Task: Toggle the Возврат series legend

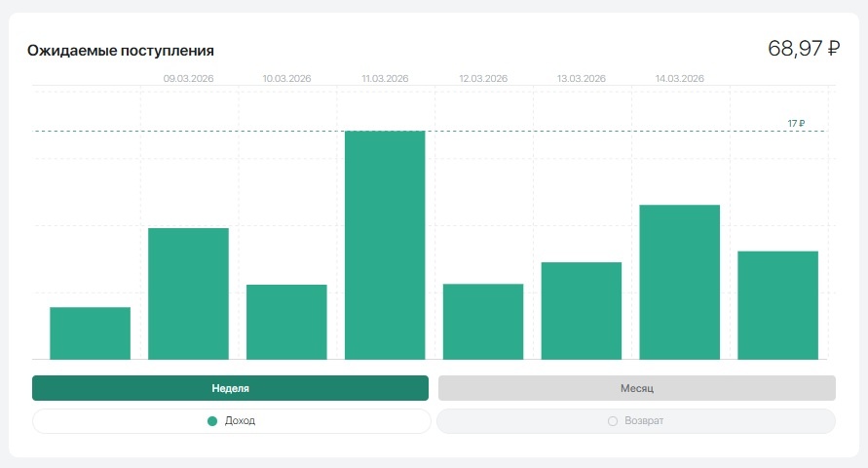Action: tap(636, 421)
